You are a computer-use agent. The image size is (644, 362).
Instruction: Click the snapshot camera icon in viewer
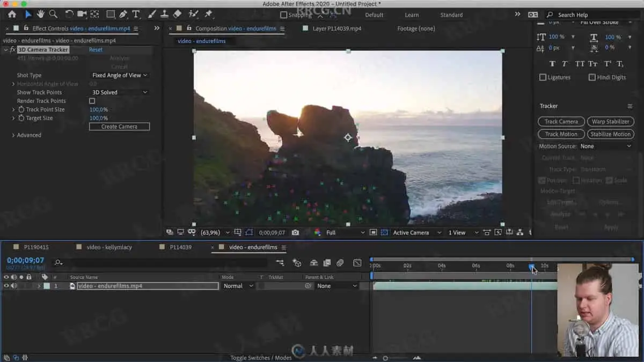click(x=295, y=233)
